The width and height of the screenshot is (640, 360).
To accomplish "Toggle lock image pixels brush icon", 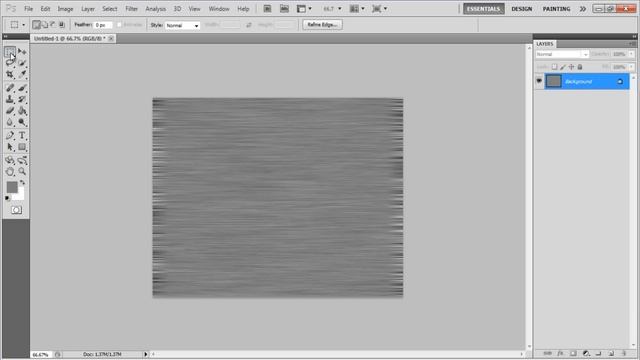I will pos(563,67).
